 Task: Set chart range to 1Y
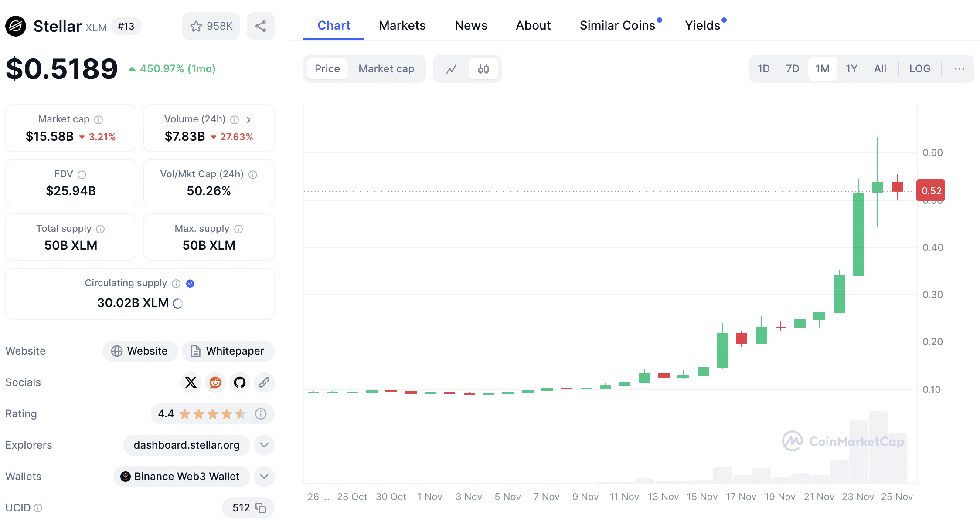click(x=851, y=69)
